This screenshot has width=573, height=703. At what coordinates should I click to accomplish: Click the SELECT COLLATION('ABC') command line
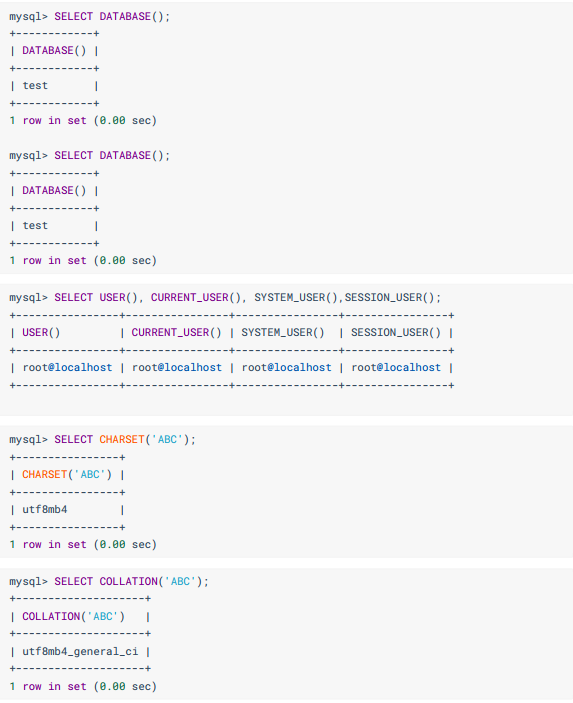(109, 581)
